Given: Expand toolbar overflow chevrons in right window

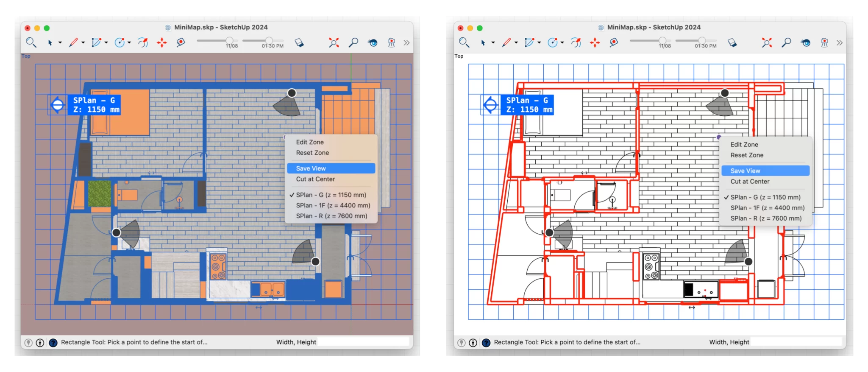Looking at the screenshot, I should coord(840,43).
